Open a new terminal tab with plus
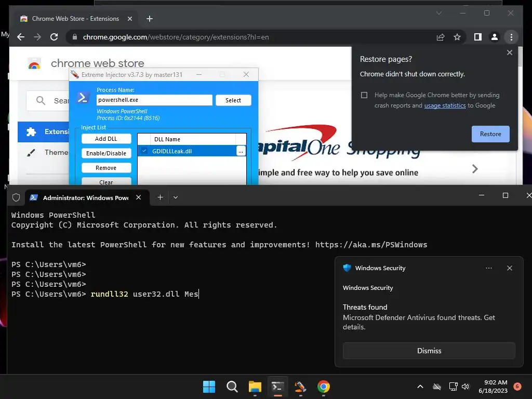The image size is (532, 399). pos(160,197)
